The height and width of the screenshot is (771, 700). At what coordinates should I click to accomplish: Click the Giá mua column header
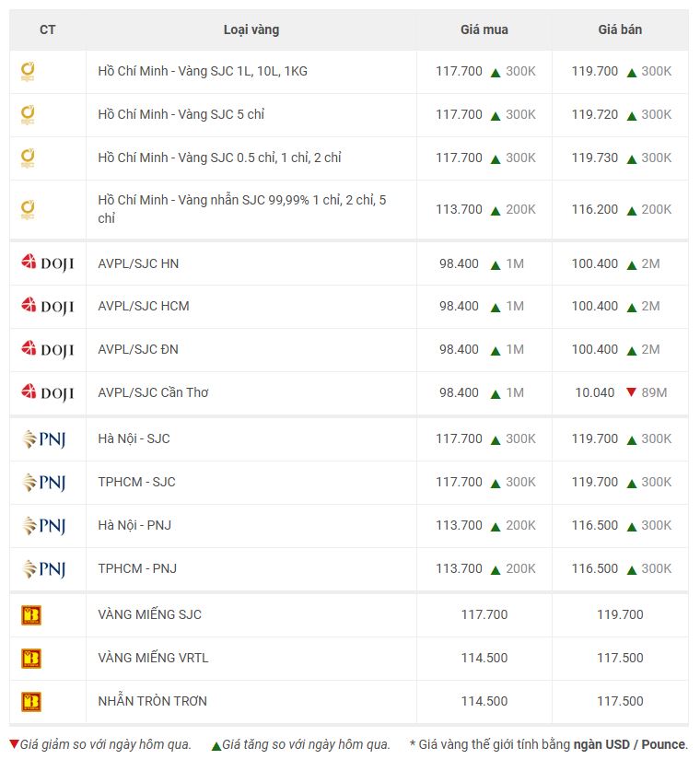484,29
